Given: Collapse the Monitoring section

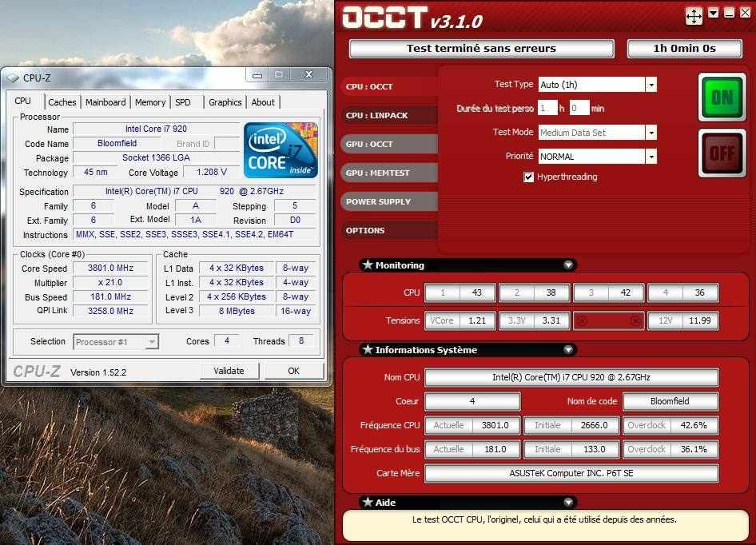Looking at the screenshot, I should click(568, 265).
